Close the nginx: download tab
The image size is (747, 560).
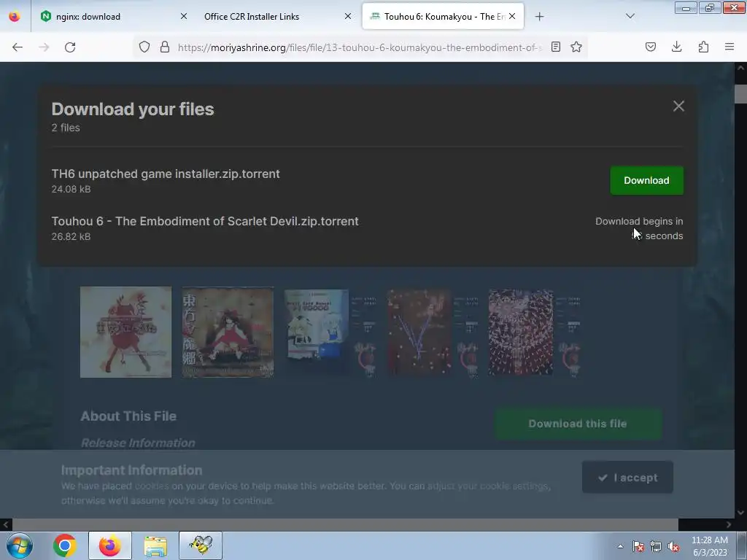pos(184,16)
